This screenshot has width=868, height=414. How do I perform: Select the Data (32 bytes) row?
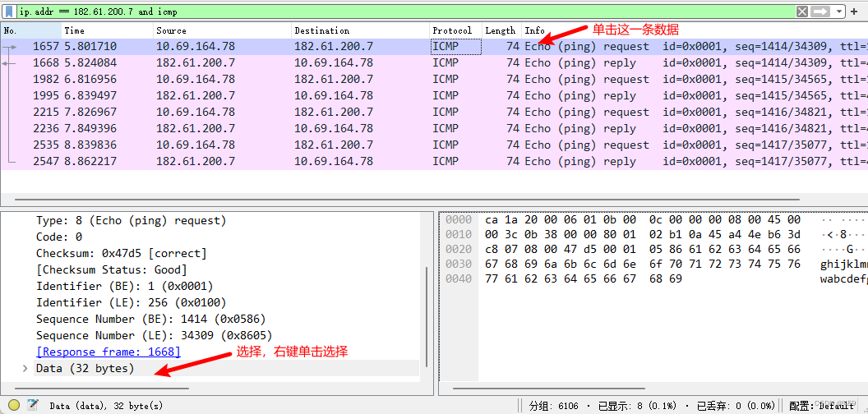pyautogui.click(x=226, y=368)
